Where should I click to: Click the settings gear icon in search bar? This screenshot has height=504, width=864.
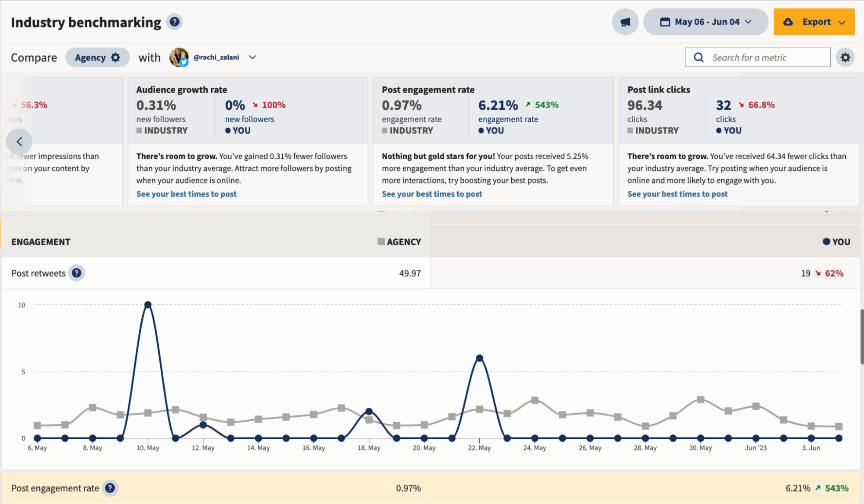coord(845,57)
